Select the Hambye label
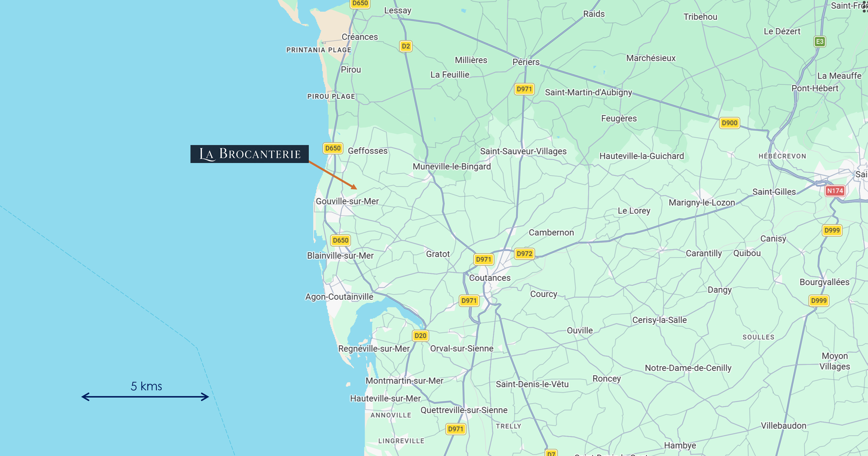 click(x=680, y=446)
